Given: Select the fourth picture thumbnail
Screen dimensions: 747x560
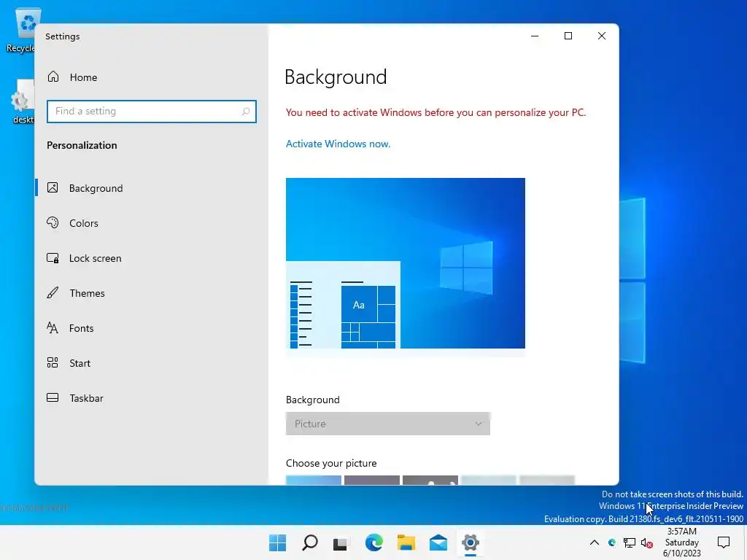Looking at the screenshot, I should (x=488, y=480).
